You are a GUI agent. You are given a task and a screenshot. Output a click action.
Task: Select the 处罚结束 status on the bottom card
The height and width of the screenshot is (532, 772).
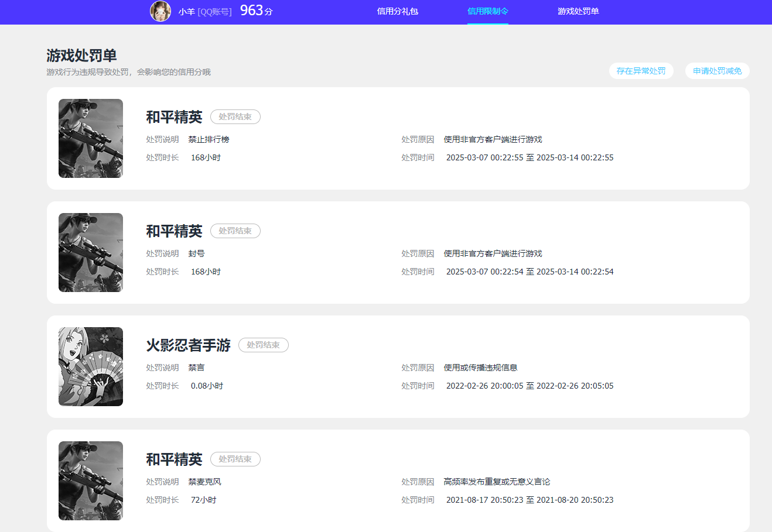pyautogui.click(x=235, y=459)
